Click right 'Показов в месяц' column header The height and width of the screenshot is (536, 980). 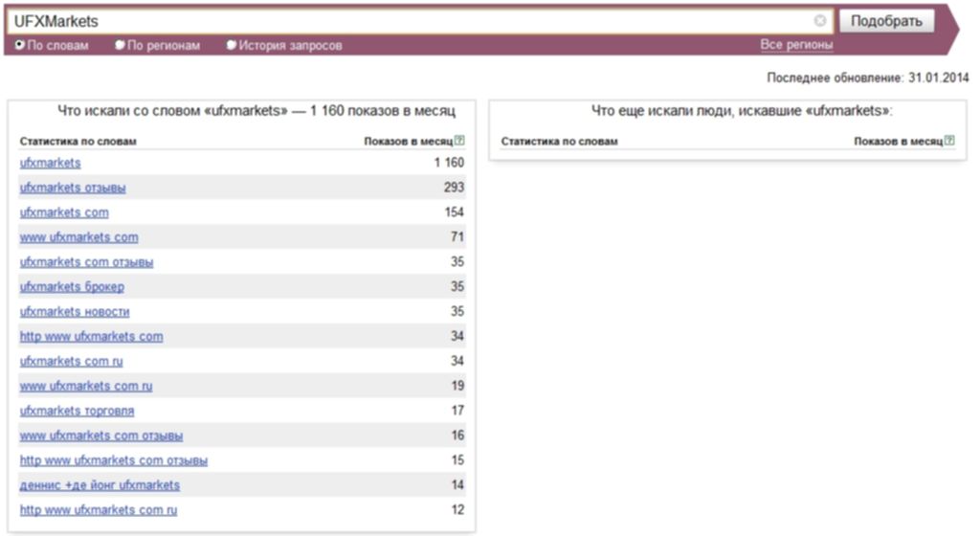pos(898,142)
